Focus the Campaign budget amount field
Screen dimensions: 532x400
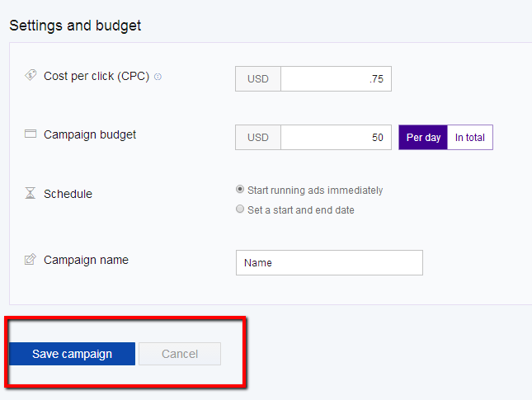pyautogui.click(x=336, y=138)
